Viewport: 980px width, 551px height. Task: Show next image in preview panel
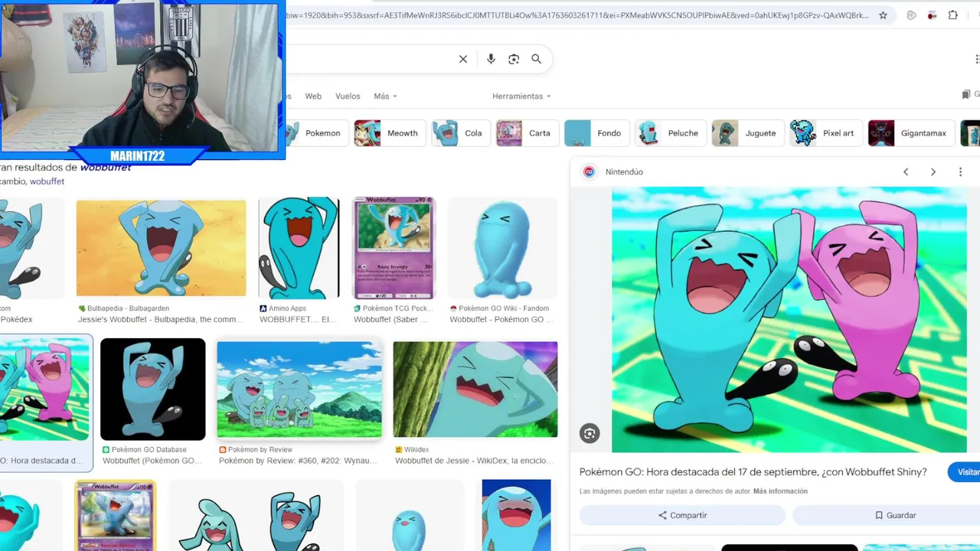point(933,172)
